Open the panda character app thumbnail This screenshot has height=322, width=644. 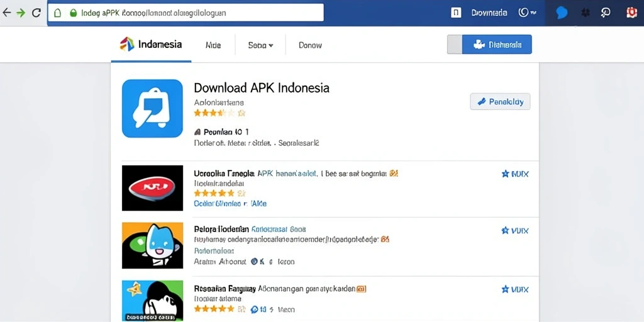[x=152, y=301]
